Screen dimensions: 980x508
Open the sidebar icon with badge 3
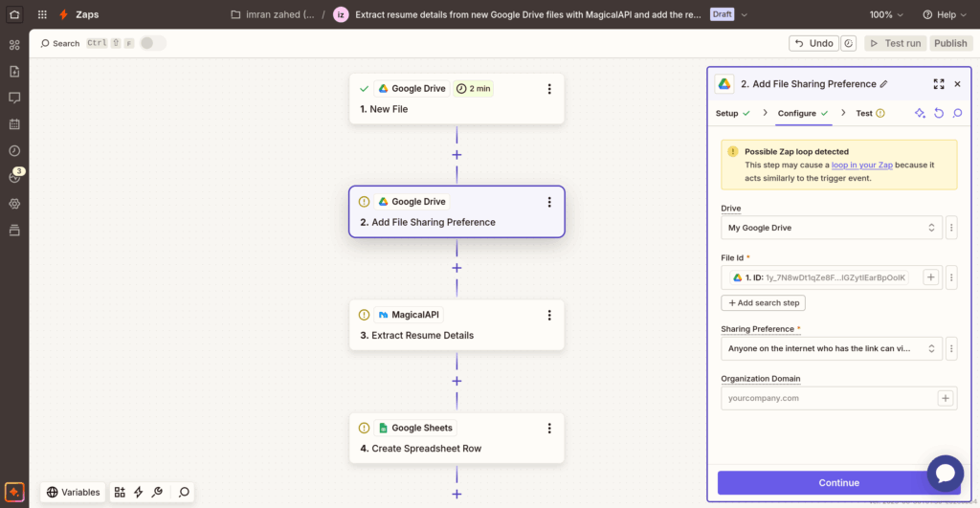15,177
